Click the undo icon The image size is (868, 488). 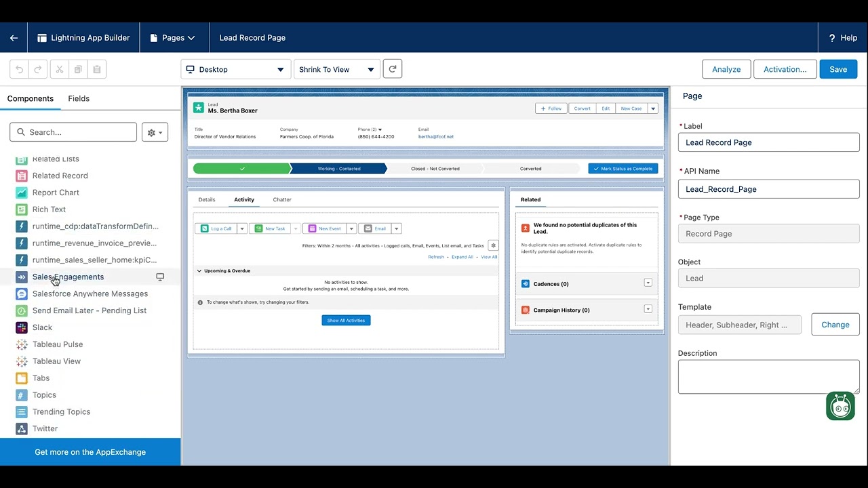20,69
